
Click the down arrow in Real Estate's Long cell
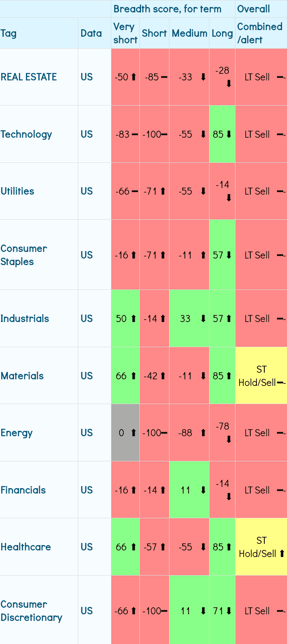(228, 84)
